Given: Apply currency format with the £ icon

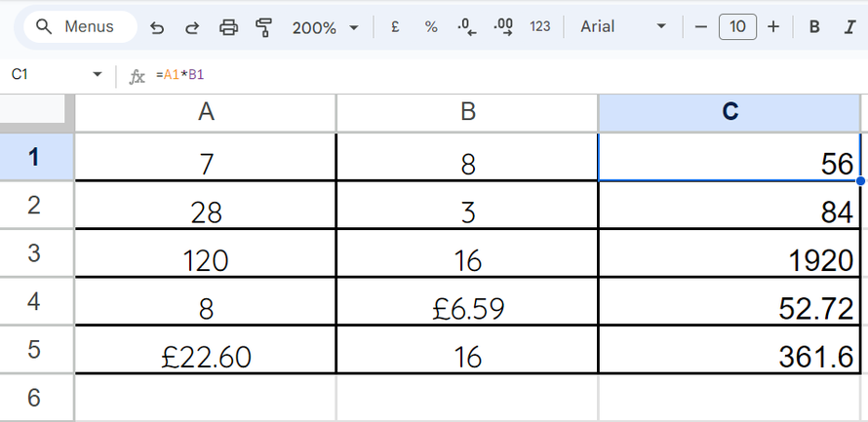Looking at the screenshot, I should (x=395, y=26).
